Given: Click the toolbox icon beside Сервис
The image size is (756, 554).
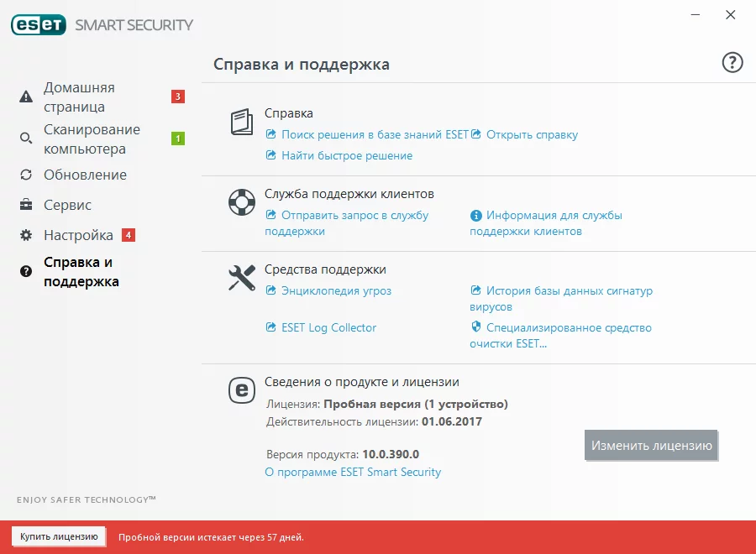Looking at the screenshot, I should coord(26,205).
